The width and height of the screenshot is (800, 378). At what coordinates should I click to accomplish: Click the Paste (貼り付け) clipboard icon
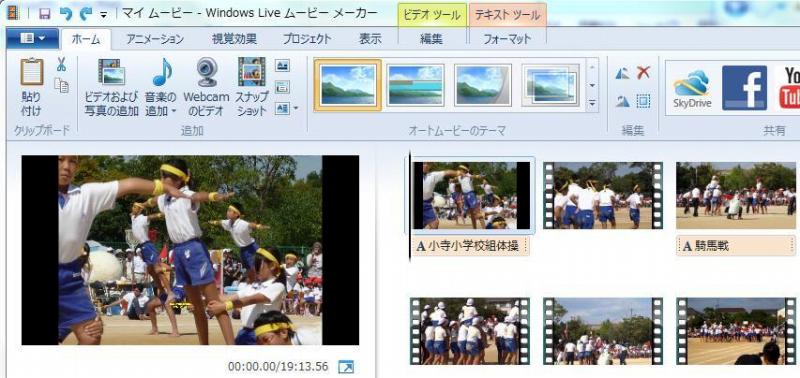(32, 72)
